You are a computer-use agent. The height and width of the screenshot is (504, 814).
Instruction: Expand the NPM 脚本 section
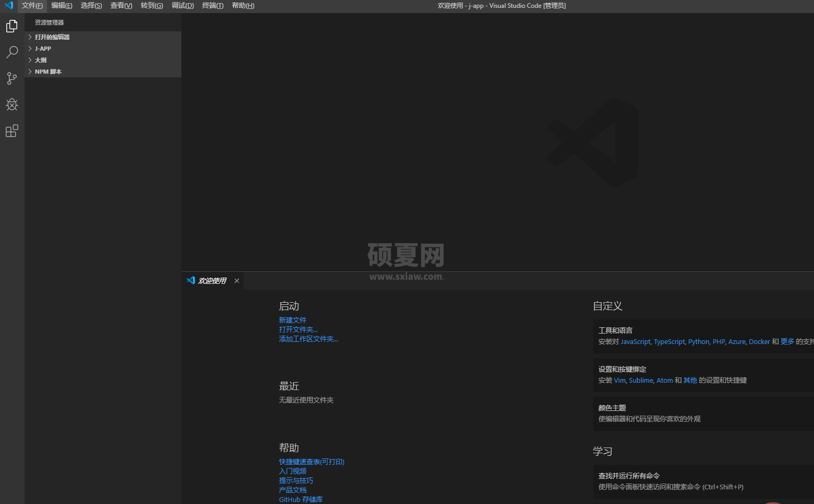[103, 72]
